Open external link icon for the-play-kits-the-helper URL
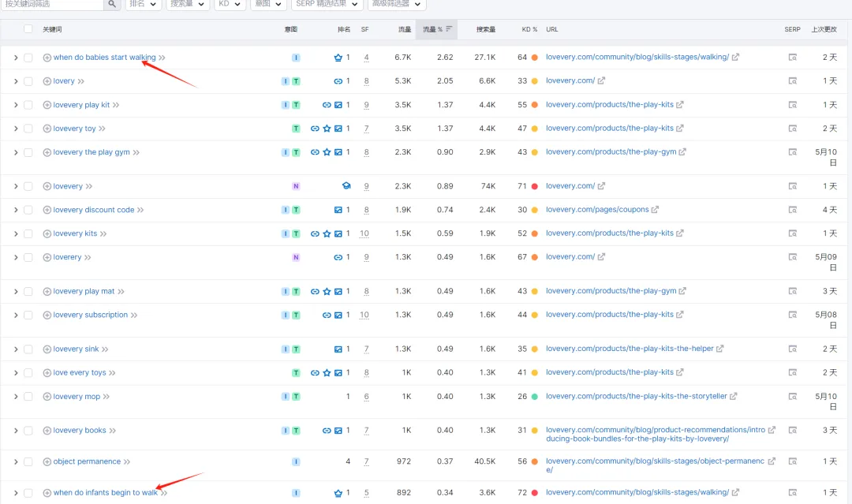852x504 pixels. [x=719, y=349]
